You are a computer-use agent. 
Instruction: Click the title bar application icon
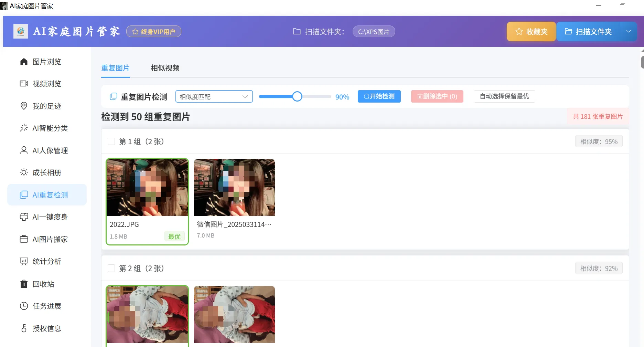[x=4, y=6]
